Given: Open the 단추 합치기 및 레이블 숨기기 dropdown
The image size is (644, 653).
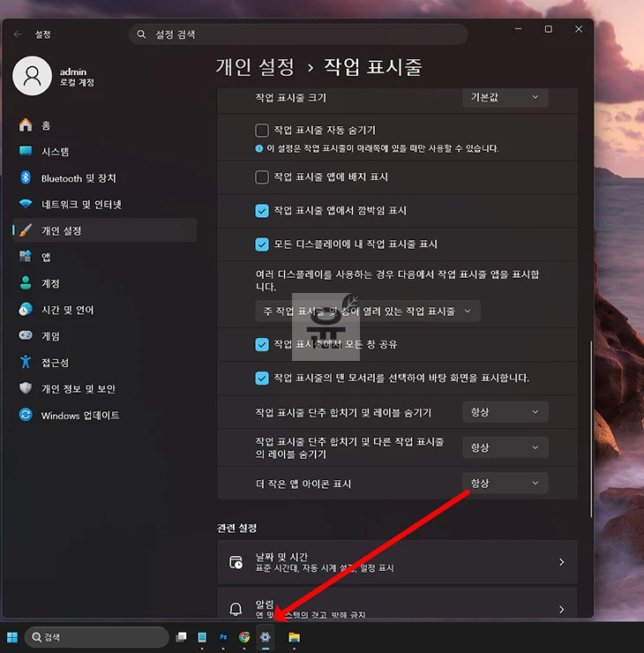Looking at the screenshot, I should pos(505,412).
